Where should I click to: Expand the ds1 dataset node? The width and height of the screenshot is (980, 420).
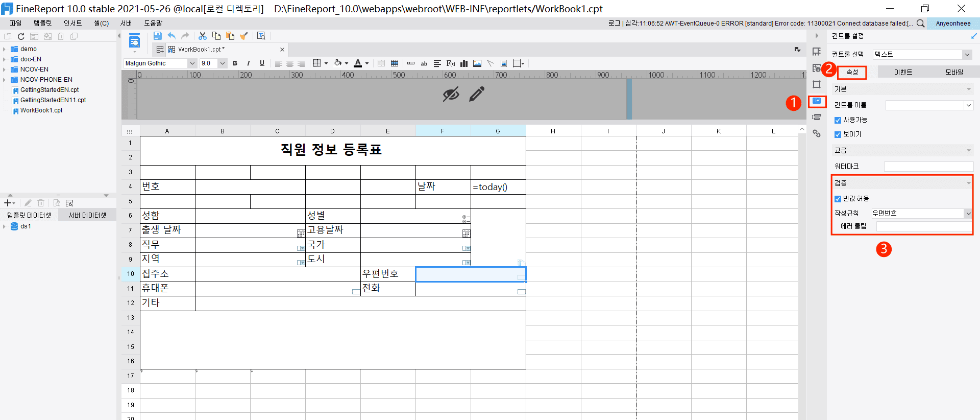(4, 226)
